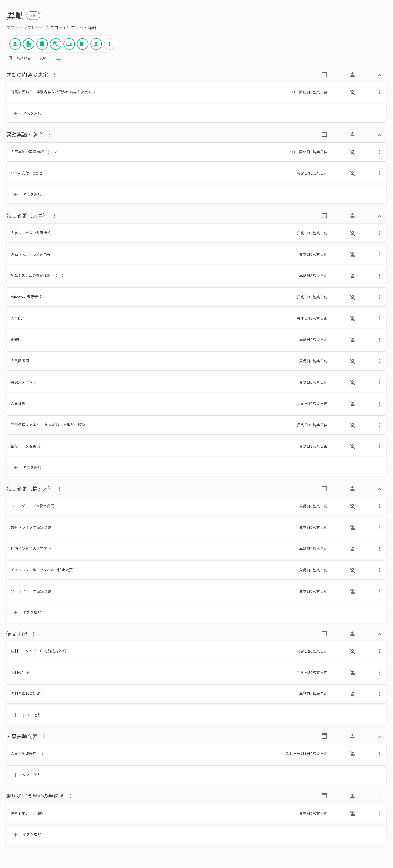Open the 名刺データ作成・印刷前確認依頼 task
The width and height of the screenshot is (393, 868).
click(x=196, y=651)
